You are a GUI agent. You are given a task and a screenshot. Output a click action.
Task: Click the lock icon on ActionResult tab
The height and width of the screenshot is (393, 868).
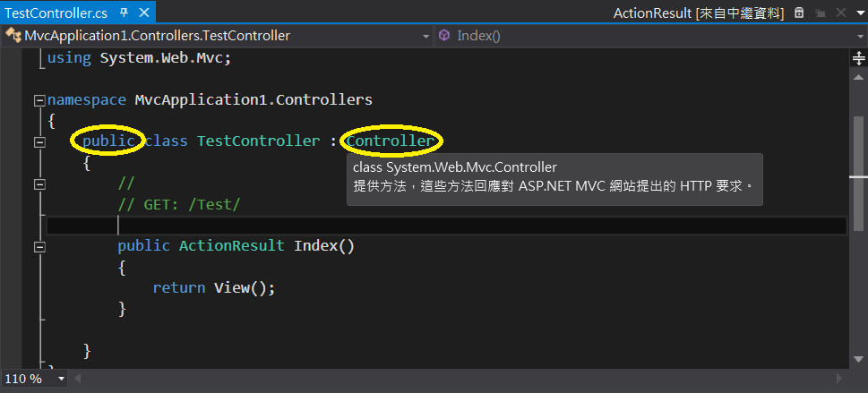(x=799, y=13)
